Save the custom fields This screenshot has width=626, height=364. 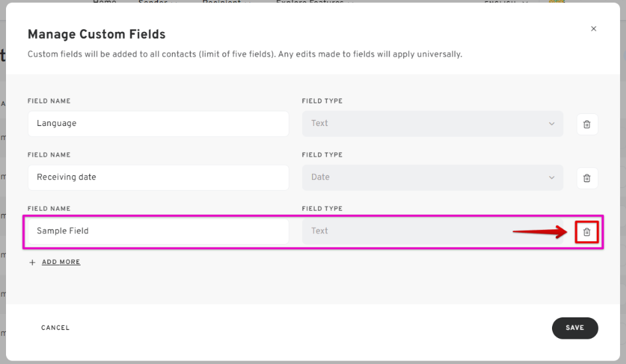coord(575,328)
